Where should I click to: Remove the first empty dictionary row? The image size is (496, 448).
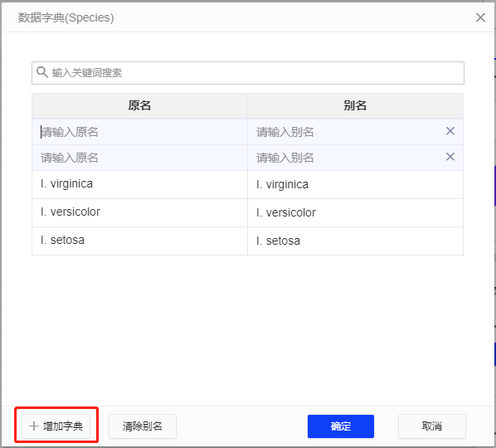tap(450, 131)
